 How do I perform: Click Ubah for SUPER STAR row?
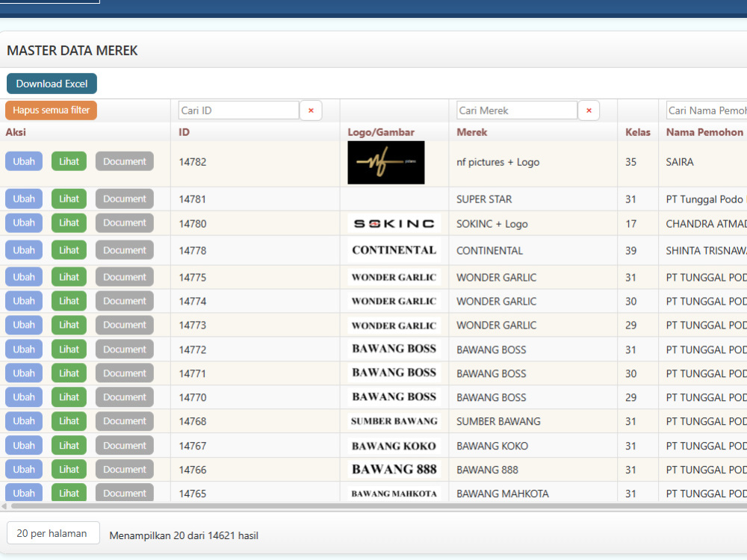tap(24, 199)
